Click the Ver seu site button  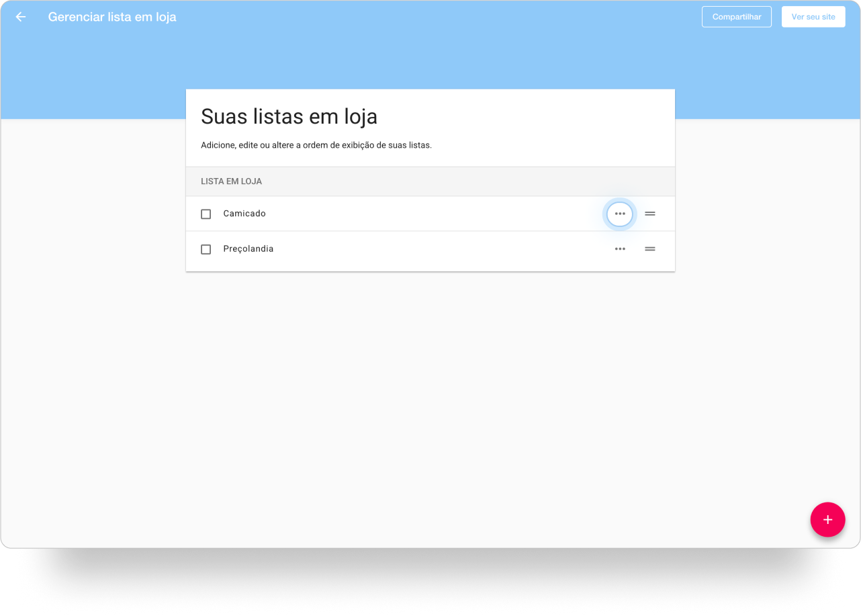coord(813,17)
